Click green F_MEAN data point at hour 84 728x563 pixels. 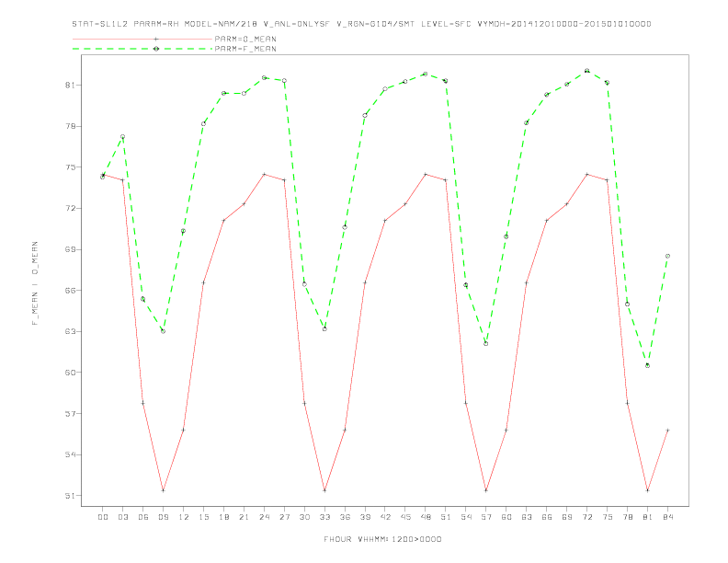point(667,256)
